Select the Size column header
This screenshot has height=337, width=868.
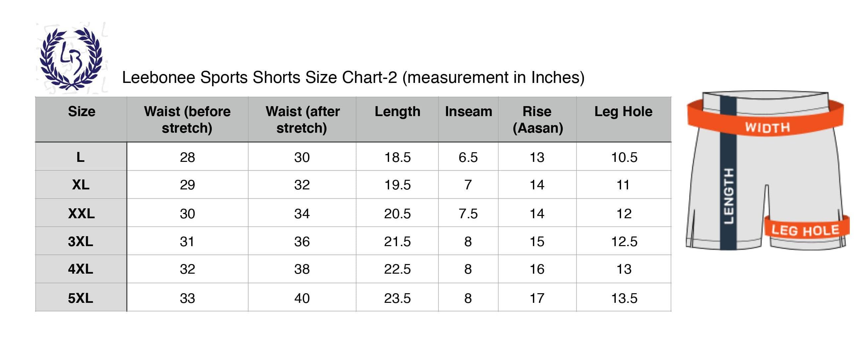tap(81, 112)
